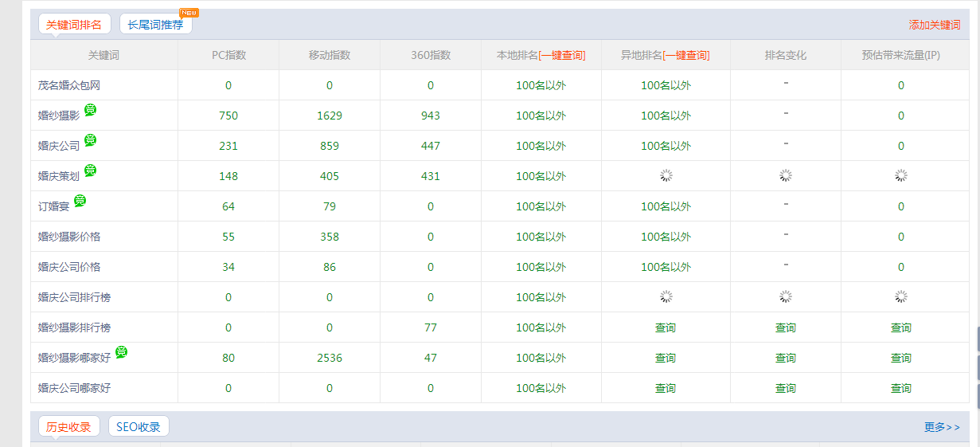This screenshot has height=447, width=980.
Task: Click mobile index value 1629
Action: pos(330,116)
